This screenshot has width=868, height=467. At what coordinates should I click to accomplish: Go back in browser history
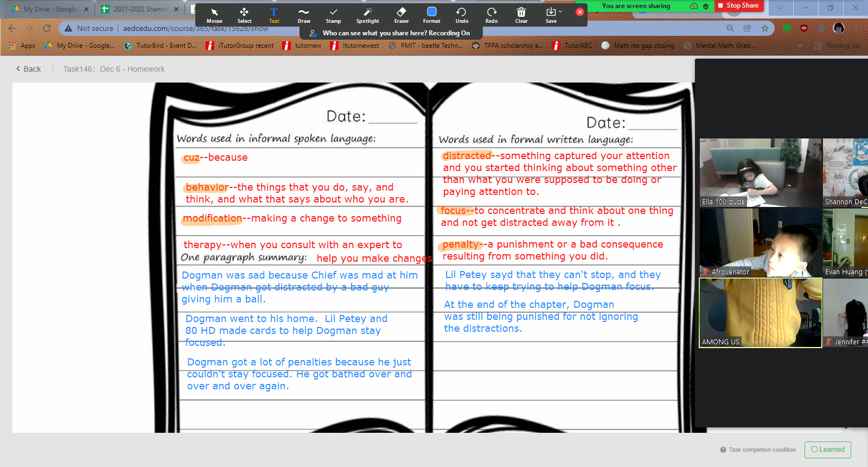pyautogui.click(x=12, y=28)
